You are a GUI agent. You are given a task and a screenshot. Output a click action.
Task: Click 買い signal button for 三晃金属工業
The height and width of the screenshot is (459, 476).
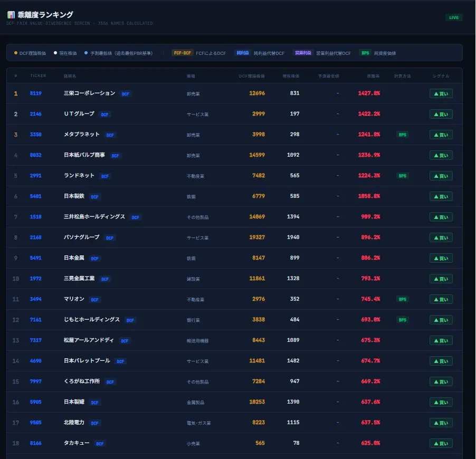(441, 279)
